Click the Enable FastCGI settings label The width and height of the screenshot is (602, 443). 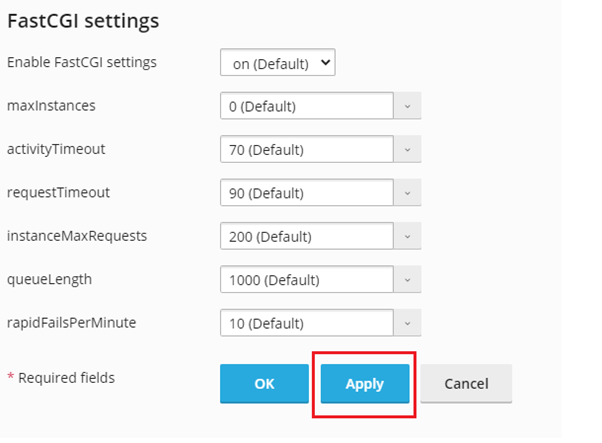82,62
